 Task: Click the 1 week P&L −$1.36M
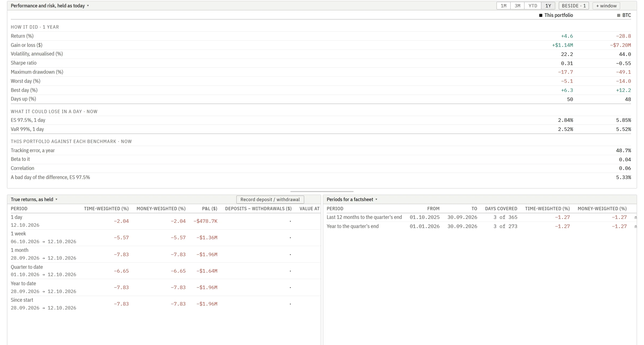[207, 238]
